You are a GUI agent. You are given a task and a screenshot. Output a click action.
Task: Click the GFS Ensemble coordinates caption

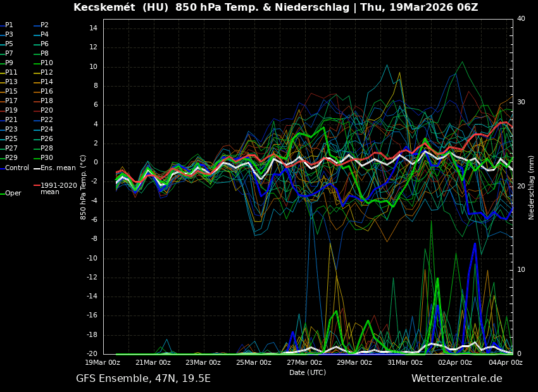click(x=143, y=379)
